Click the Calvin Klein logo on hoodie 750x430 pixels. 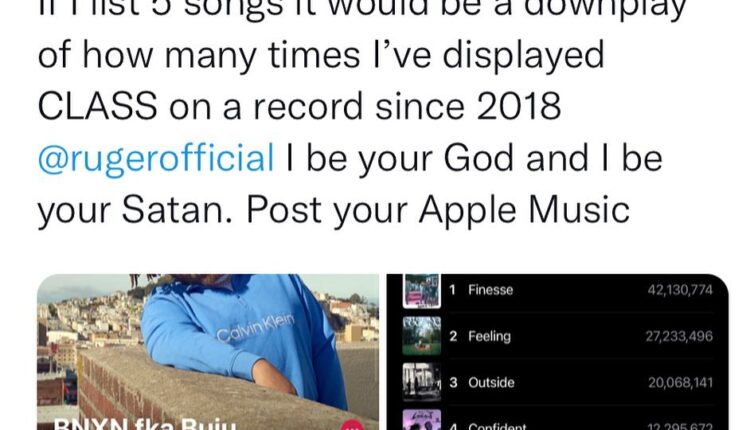pyautogui.click(x=255, y=328)
